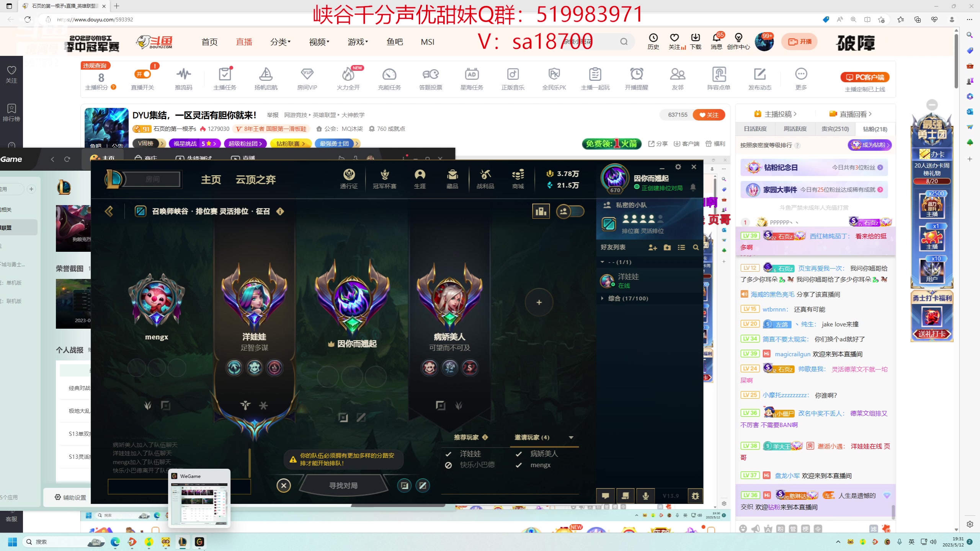Viewport: 980px width, 551px height.
Task: Open the 直播回看 link
Action: tap(851, 114)
